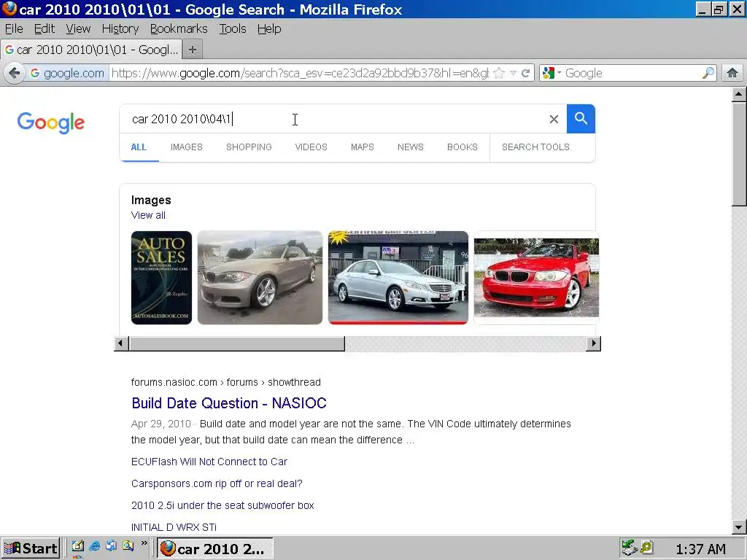
Task: Switch to the BOOKS search tab
Action: [462, 147]
